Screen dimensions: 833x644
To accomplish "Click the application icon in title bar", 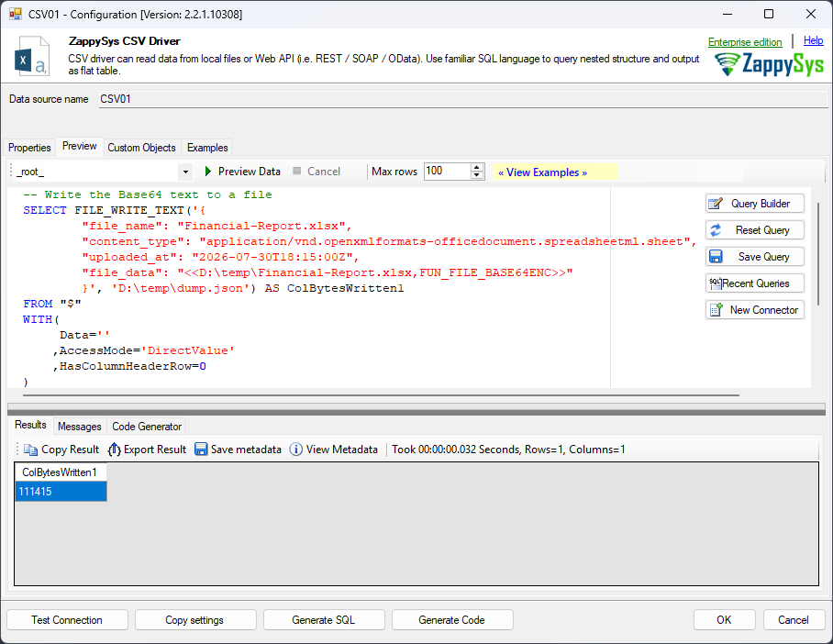I will (x=16, y=14).
